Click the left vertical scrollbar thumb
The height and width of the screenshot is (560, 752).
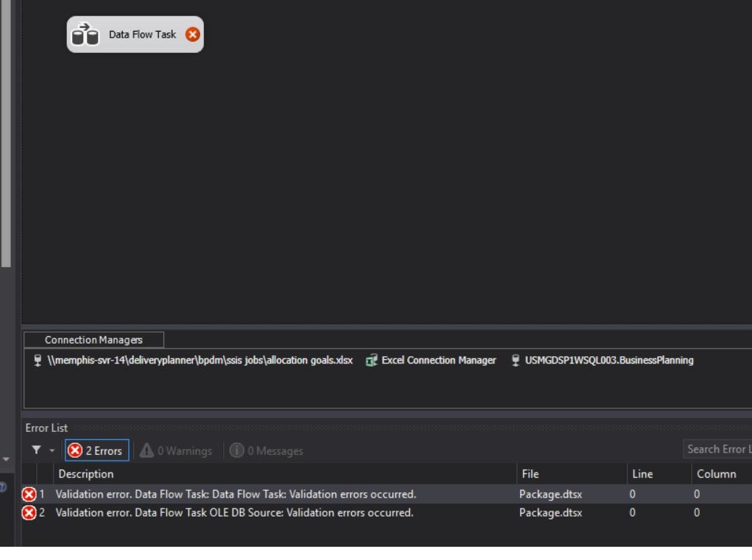[x=6, y=133]
